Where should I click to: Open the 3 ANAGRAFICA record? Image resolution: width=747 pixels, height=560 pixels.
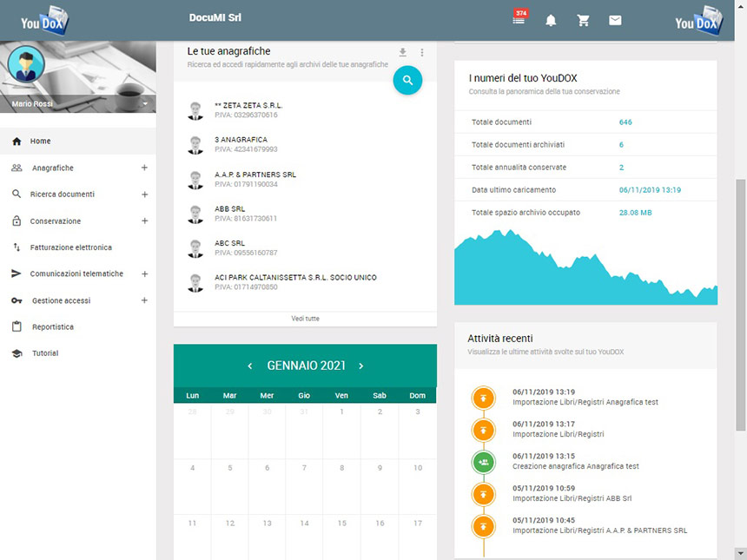coord(305,144)
